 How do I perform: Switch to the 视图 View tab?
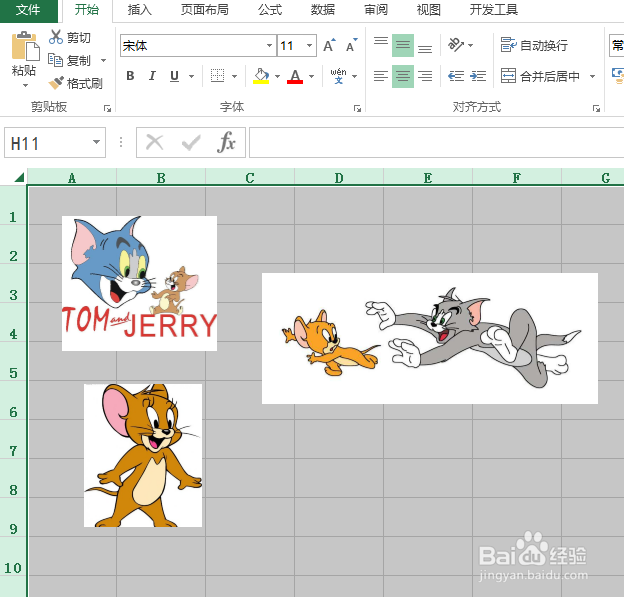click(429, 10)
